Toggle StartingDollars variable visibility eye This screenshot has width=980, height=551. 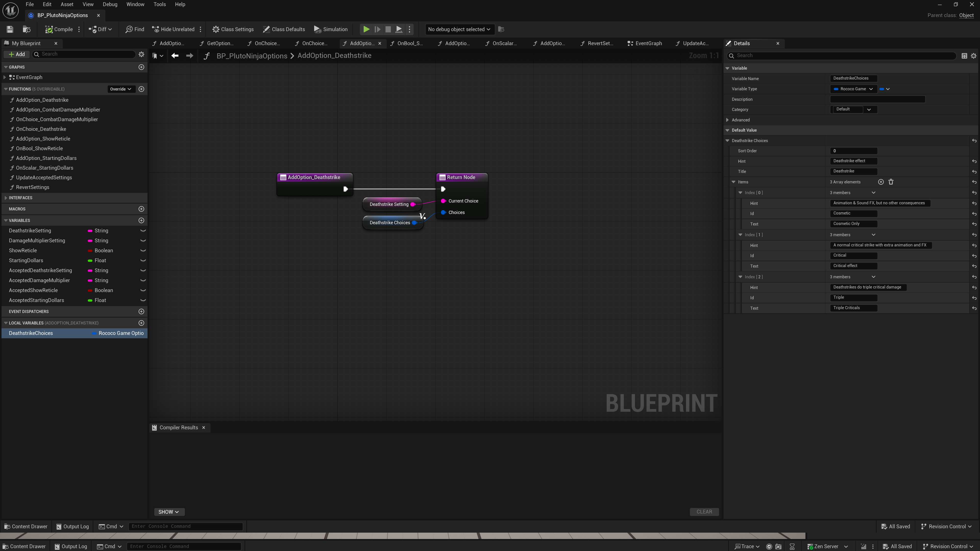pyautogui.click(x=143, y=260)
